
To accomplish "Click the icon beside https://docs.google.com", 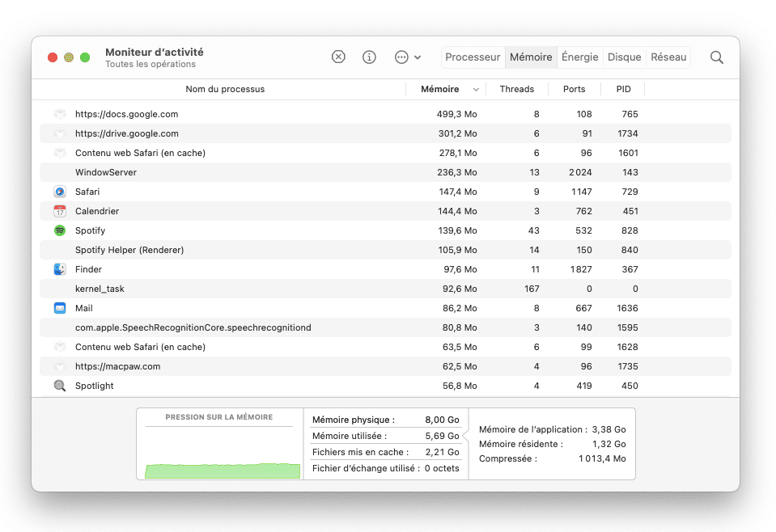I will [x=60, y=114].
